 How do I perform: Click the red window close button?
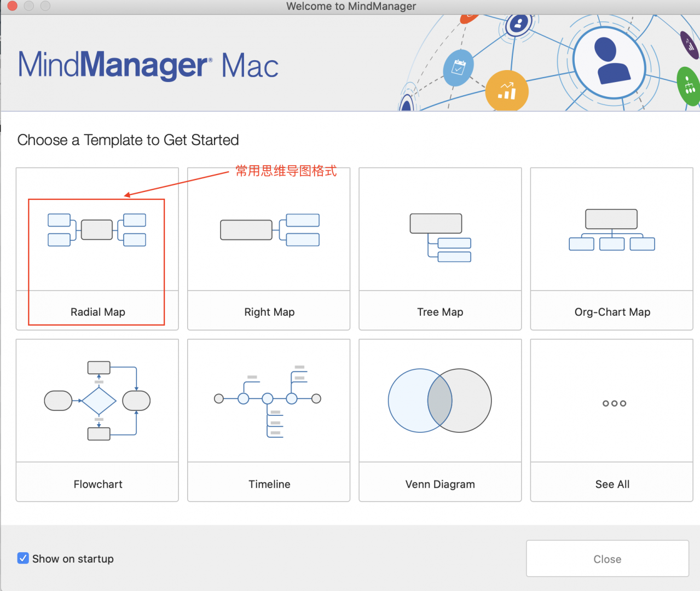(x=12, y=6)
